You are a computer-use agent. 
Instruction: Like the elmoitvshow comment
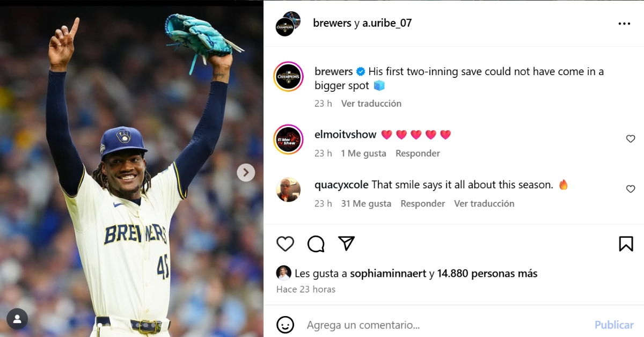(x=631, y=139)
